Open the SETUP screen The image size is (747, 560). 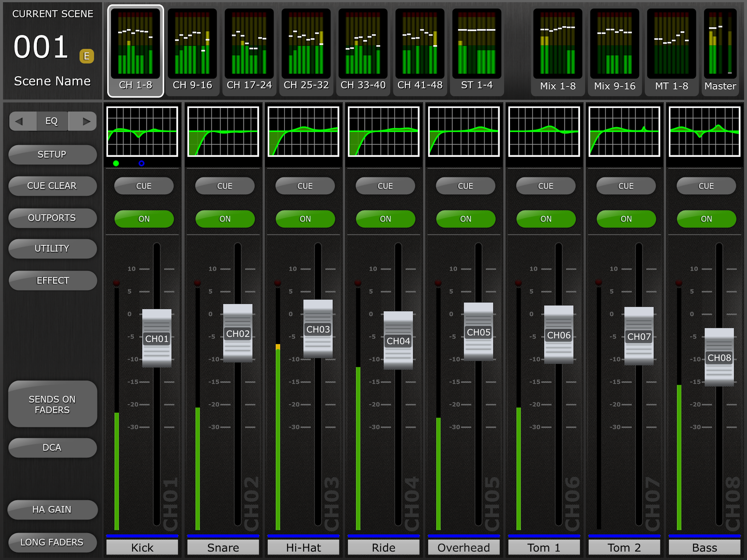[52, 154]
